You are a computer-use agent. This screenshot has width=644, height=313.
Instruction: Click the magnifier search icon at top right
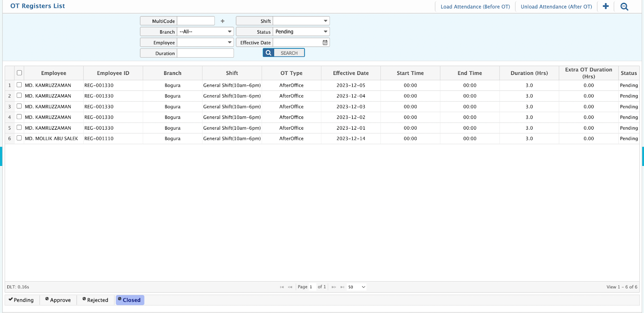point(624,6)
